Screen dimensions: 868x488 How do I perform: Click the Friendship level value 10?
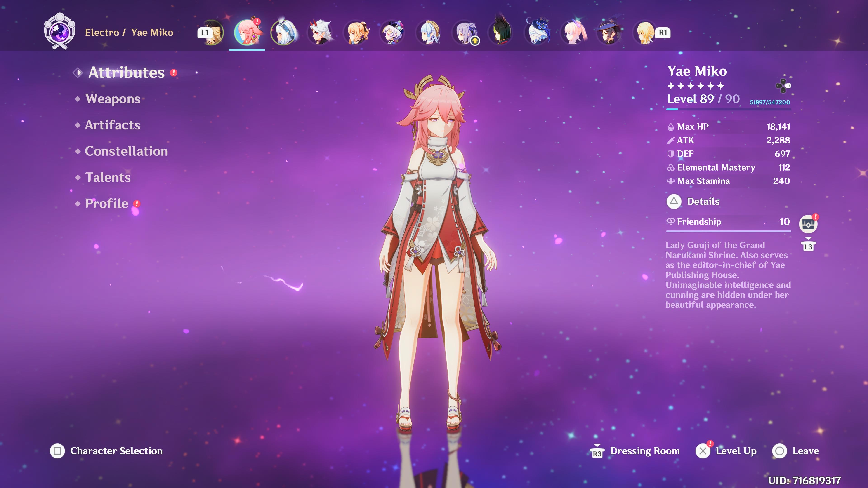point(784,222)
